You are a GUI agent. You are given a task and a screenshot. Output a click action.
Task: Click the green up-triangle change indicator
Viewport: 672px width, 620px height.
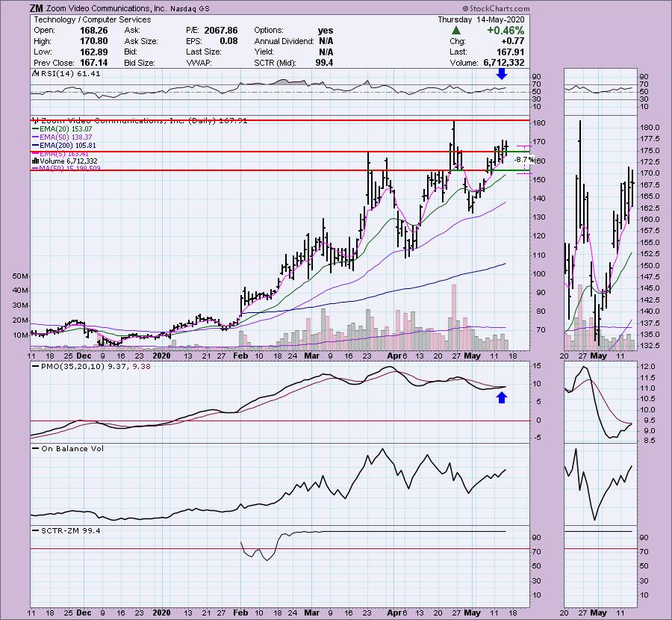point(456,31)
